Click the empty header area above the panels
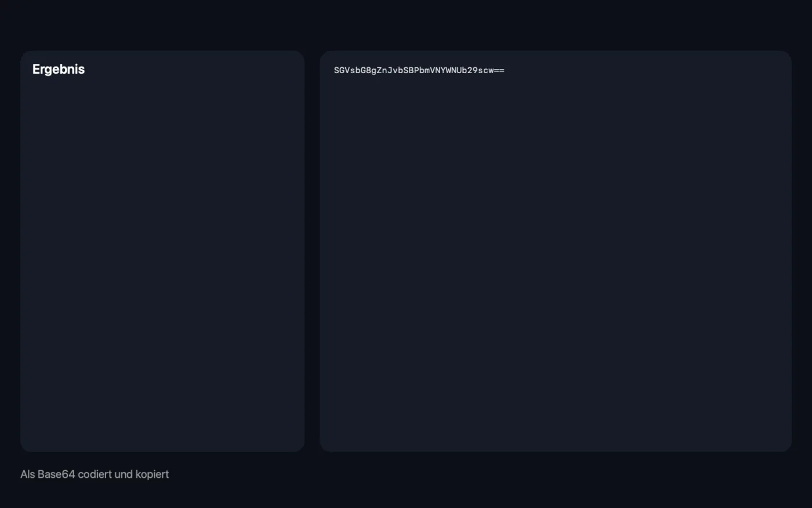Screen dimensions: 812x508 (406, 25)
